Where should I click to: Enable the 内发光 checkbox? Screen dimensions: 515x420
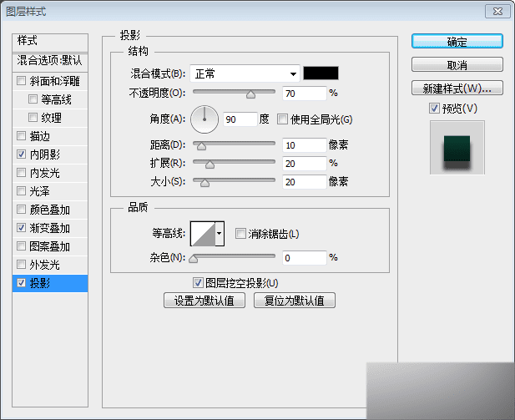pyautogui.click(x=22, y=173)
